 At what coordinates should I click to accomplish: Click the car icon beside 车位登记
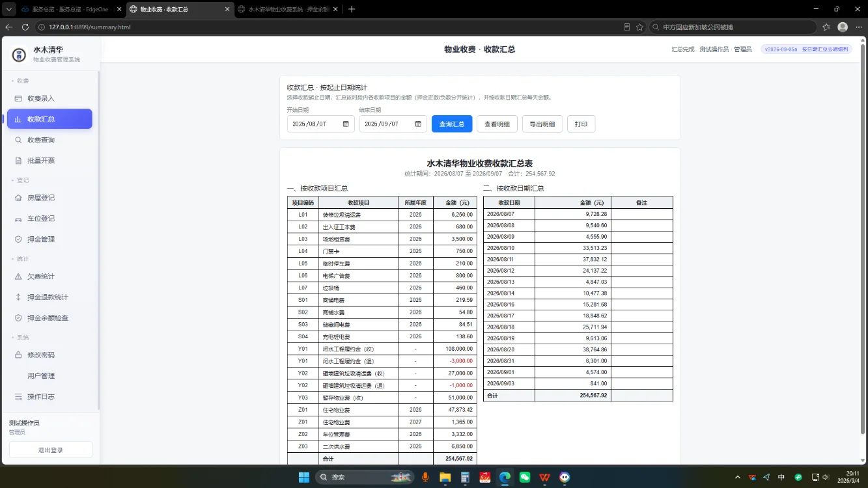click(x=18, y=219)
